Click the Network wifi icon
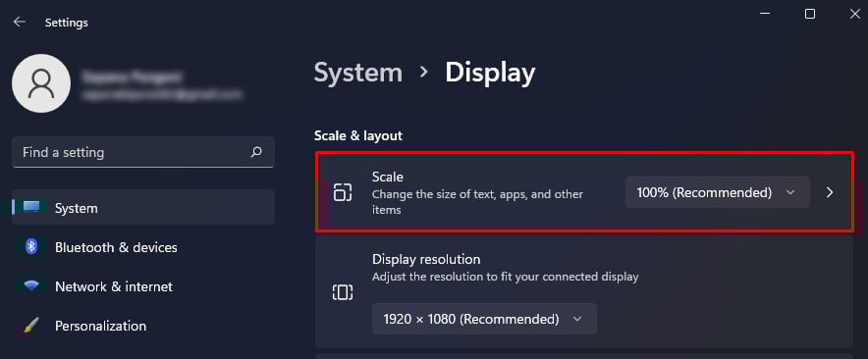 pyautogui.click(x=31, y=286)
